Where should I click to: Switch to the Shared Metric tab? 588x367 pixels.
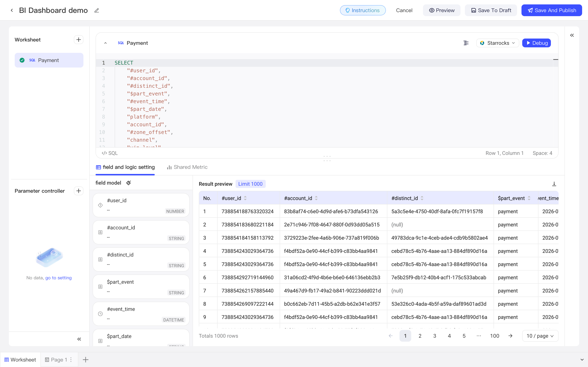(x=187, y=167)
